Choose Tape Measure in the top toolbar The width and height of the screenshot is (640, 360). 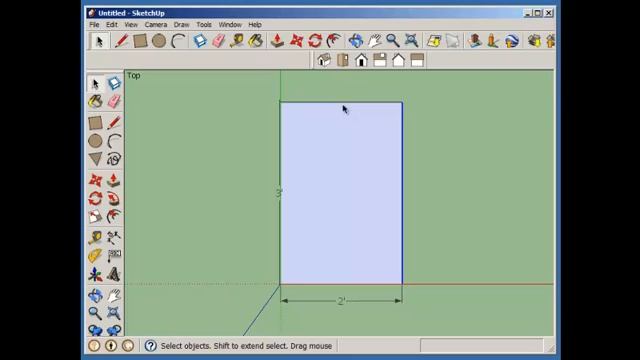237,41
